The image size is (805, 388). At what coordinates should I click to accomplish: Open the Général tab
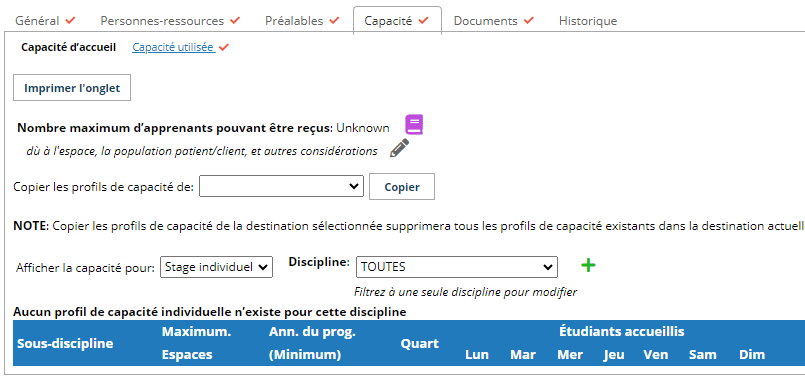(45, 21)
